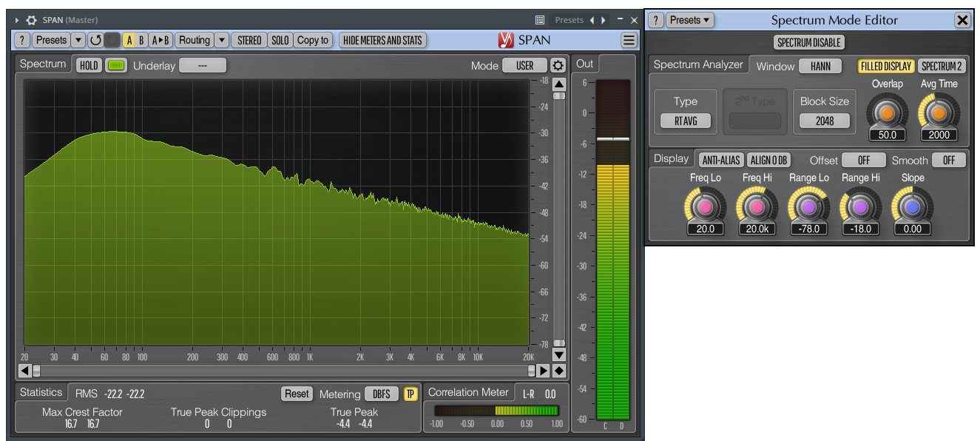Open the Window HANN selector
This screenshot has width=980, height=441.
pyautogui.click(x=820, y=66)
